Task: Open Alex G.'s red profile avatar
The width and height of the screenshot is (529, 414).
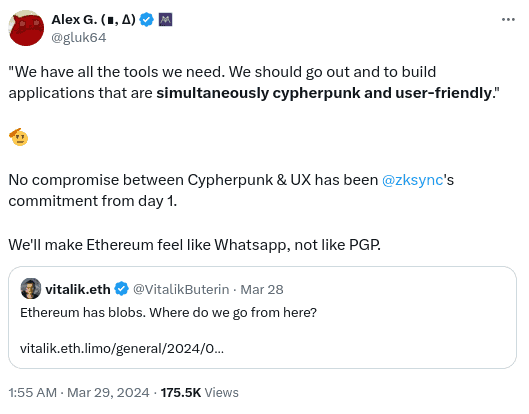Action: (26, 28)
